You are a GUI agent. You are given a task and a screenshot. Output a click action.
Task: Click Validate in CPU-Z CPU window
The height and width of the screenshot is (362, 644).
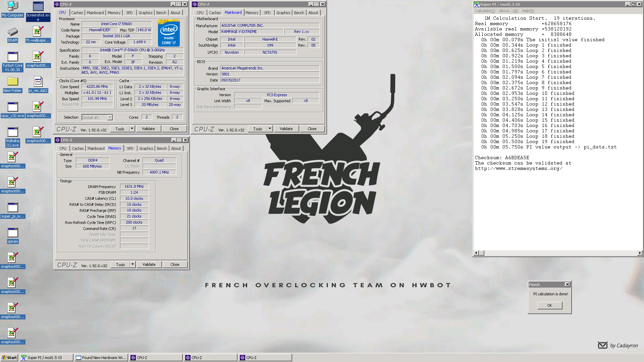pyautogui.click(x=148, y=129)
